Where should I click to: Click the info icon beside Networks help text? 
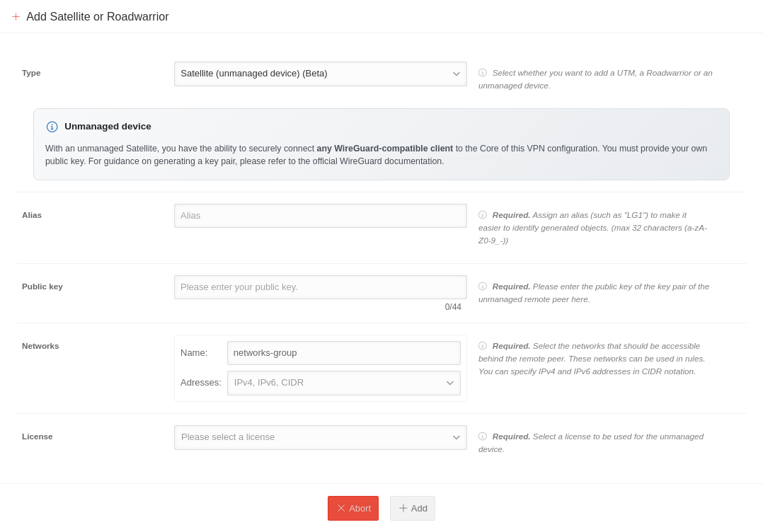point(483,346)
